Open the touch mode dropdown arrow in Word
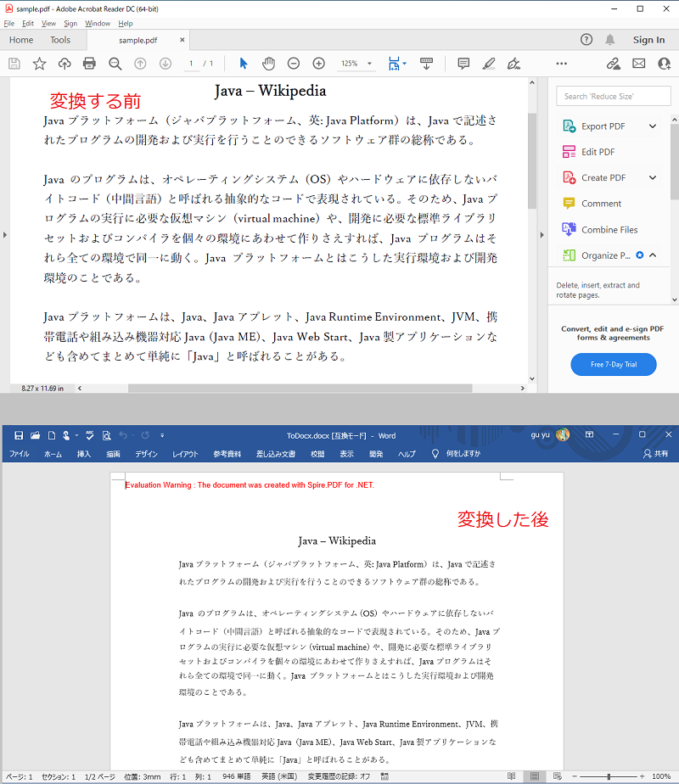Viewport: 679px width, 784px height. point(76,435)
